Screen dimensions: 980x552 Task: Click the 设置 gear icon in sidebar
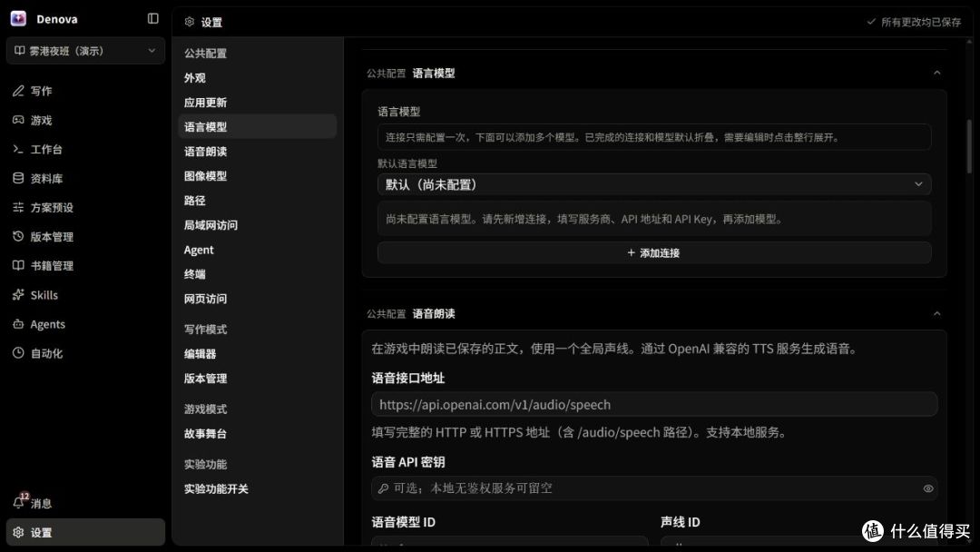tap(18, 533)
